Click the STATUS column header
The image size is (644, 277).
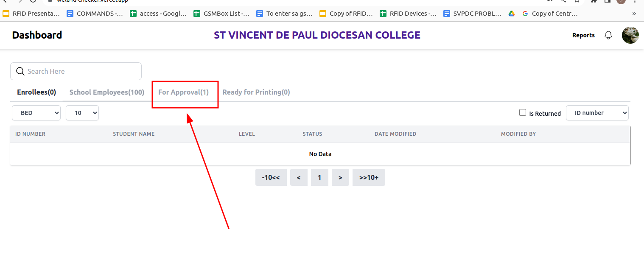312,134
